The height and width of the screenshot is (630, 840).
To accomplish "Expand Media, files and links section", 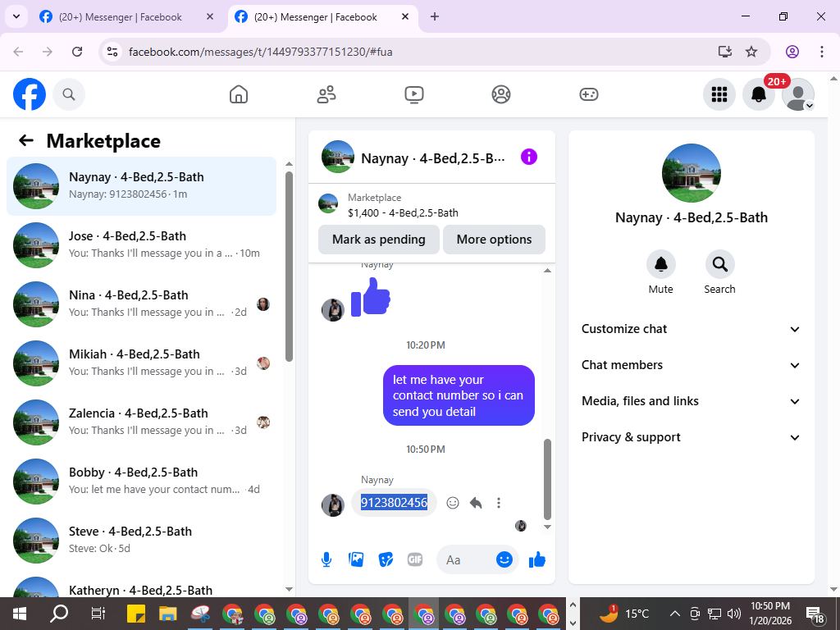I will 691,401.
